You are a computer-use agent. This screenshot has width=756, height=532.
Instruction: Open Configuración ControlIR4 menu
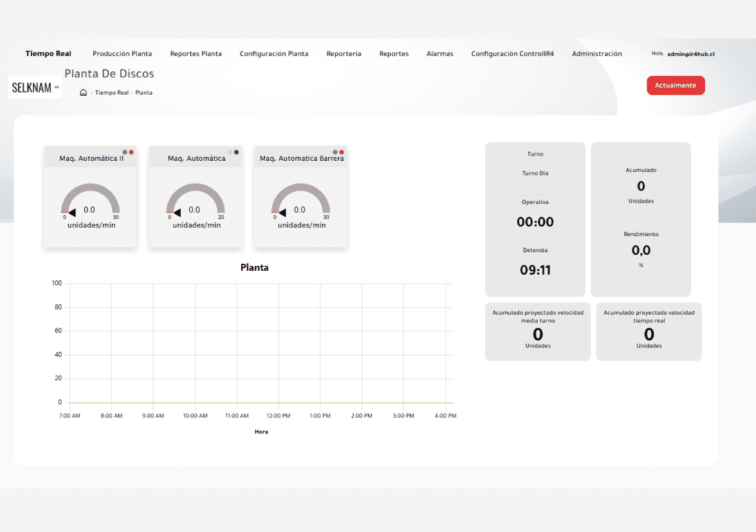click(512, 54)
